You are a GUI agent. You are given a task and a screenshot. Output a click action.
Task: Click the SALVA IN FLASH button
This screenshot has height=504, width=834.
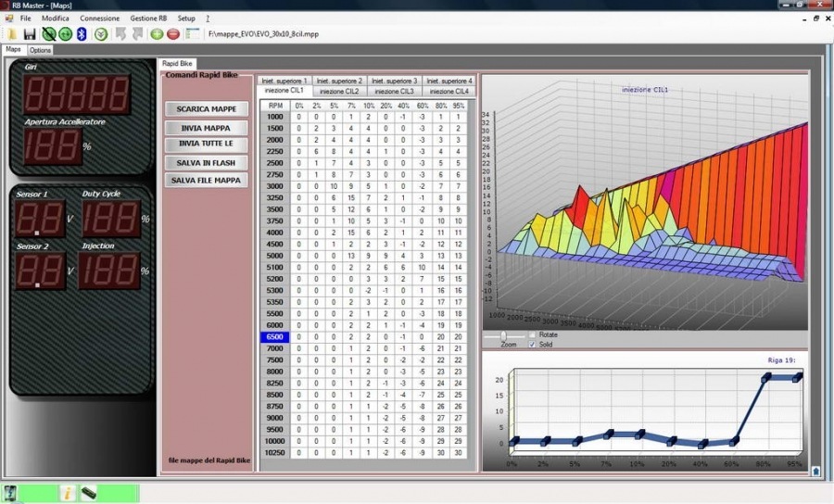[207, 163]
